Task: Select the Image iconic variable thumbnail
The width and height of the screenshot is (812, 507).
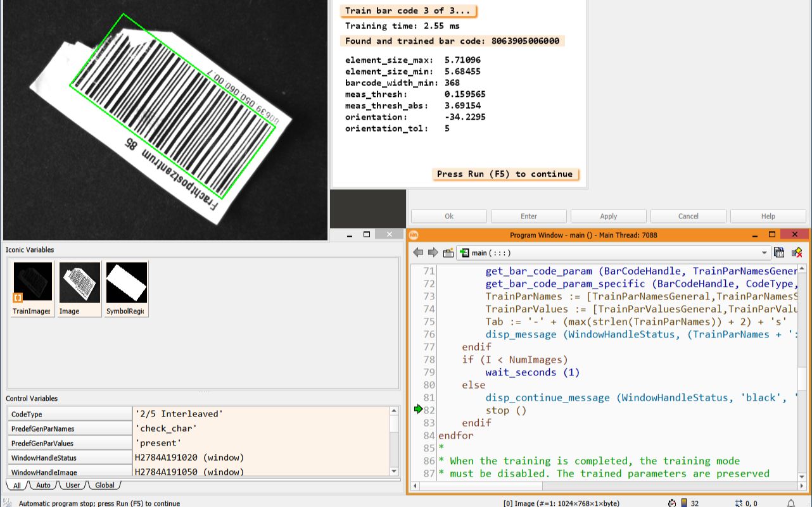Action: click(x=80, y=289)
